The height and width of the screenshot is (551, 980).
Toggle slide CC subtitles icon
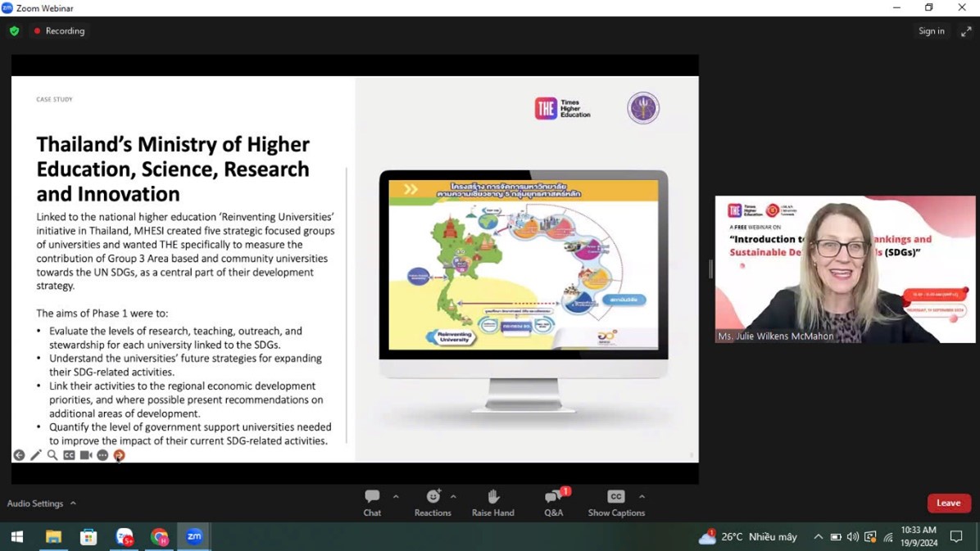click(69, 455)
